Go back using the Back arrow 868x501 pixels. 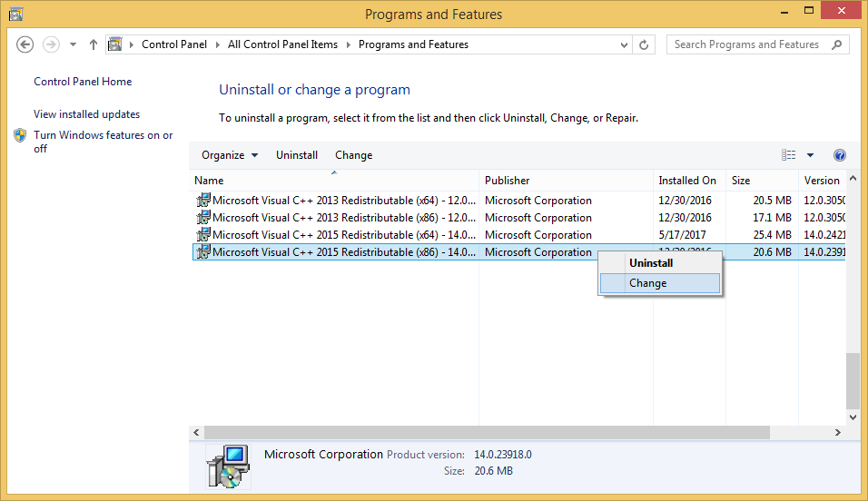[25, 44]
